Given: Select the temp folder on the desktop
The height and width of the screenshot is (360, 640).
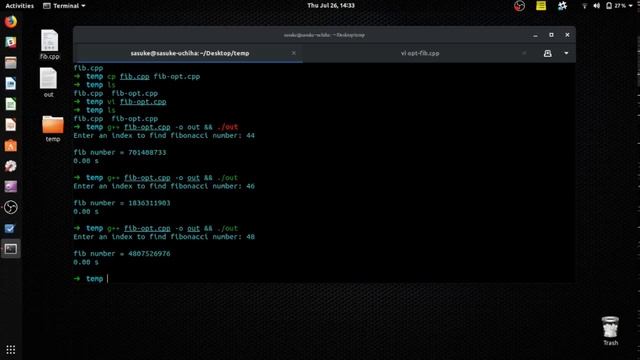Looking at the screenshot, I should point(53,129).
